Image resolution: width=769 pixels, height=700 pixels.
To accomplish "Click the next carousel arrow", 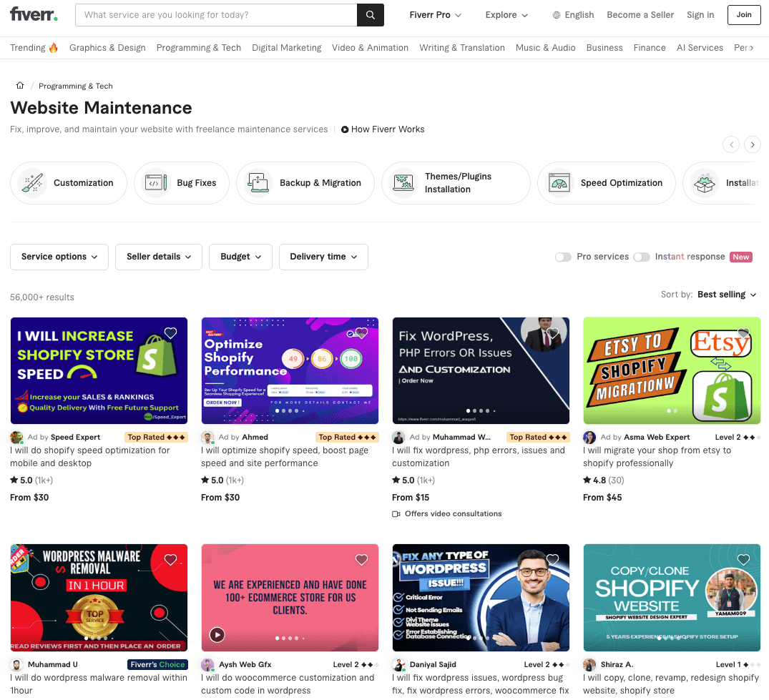I will tap(753, 144).
